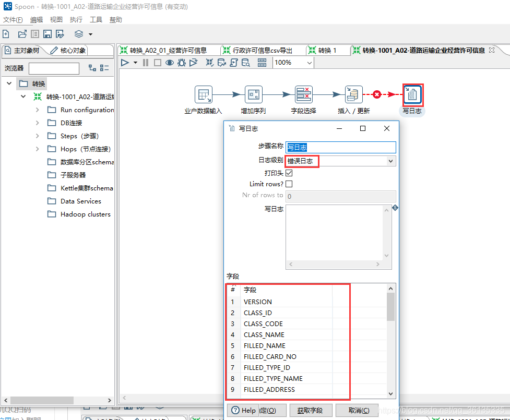Expand the DB连接 folder
The width and height of the screenshot is (510, 420).
[x=37, y=123]
